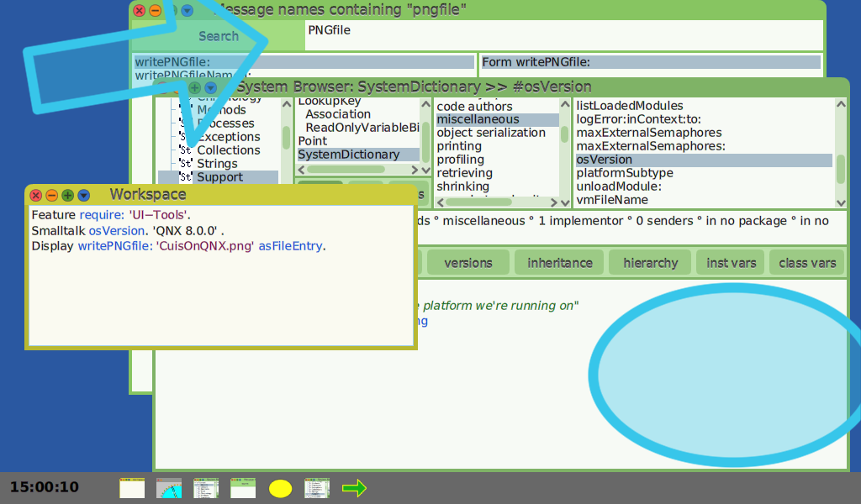Click the versions button
The height and width of the screenshot is (504, 861).
click(467, 263)
